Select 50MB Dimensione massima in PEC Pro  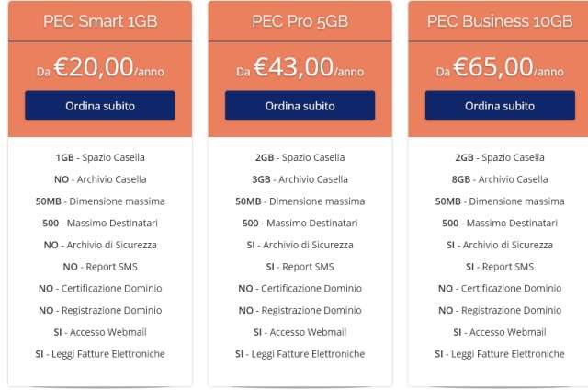pyautogui.click(x=300, y=201)
